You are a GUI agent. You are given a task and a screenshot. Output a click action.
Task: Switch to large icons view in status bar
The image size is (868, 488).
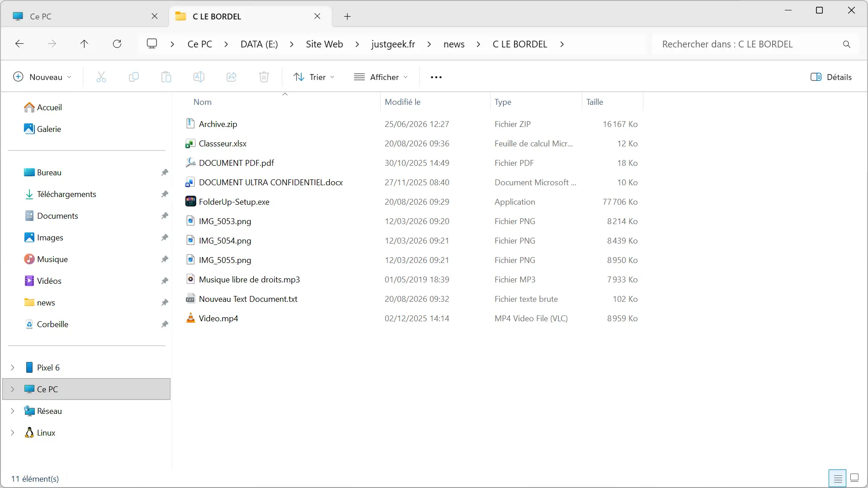coord(854,478)
